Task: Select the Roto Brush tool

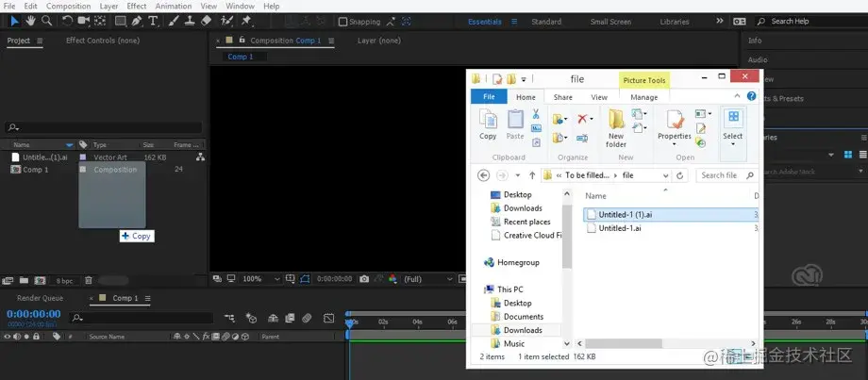Action: click(x=226, y=21)
